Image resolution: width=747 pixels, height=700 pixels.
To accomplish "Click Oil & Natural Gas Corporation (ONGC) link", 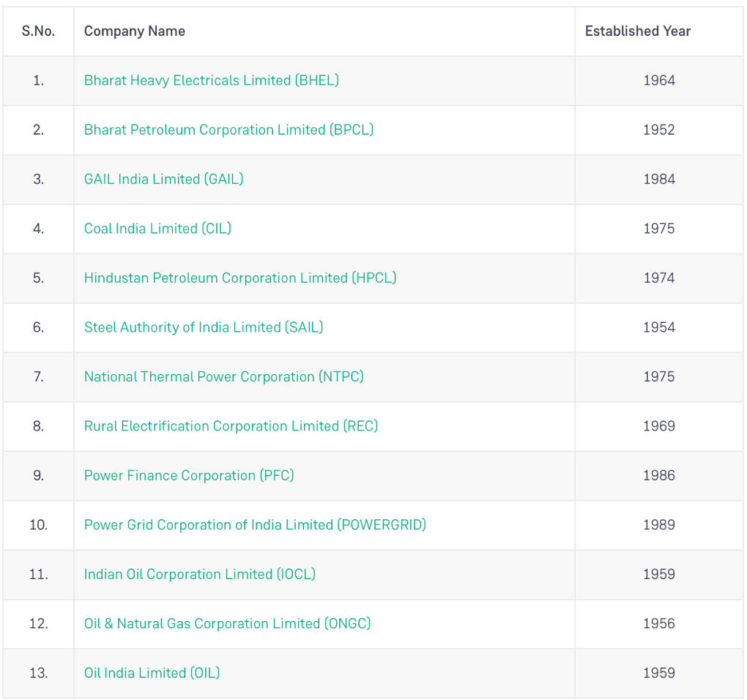I will pos(227,624).
